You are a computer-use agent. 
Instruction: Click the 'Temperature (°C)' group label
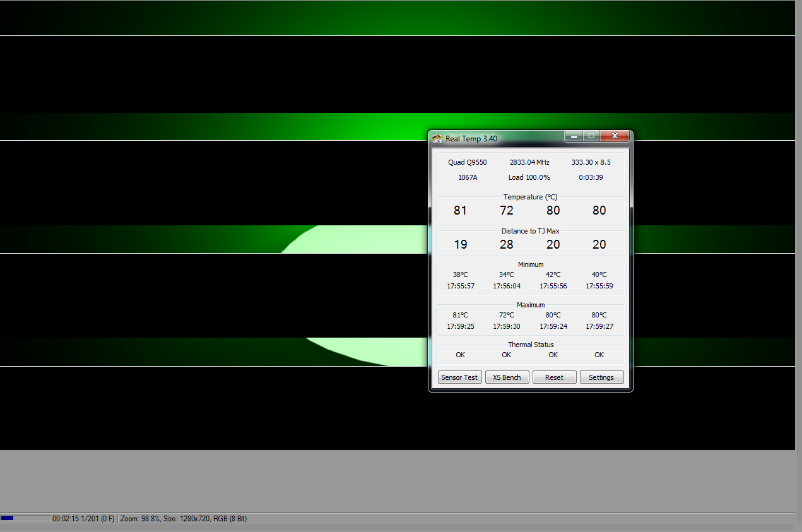[x=531, y=197]
